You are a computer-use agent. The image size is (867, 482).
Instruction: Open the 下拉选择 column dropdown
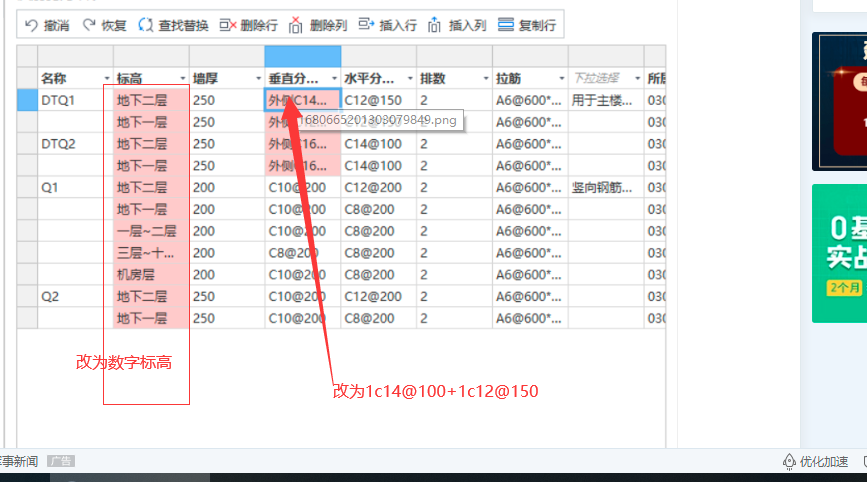point(638,78)
